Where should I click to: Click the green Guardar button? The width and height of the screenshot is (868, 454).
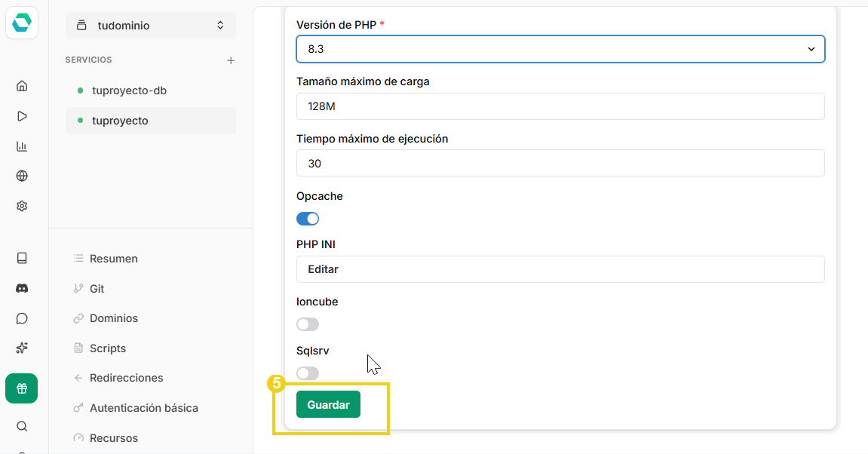[328, 404]
